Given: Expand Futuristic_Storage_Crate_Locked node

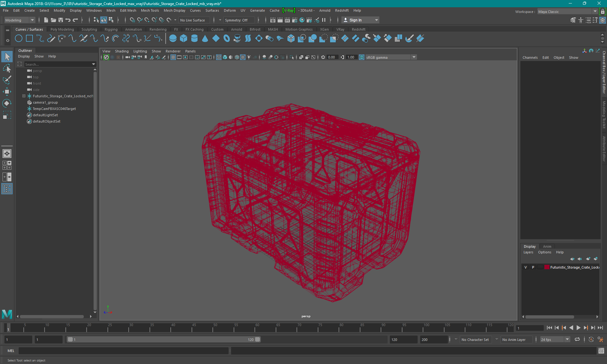Looking at the screenshot, I should click(x=23, y=96).
